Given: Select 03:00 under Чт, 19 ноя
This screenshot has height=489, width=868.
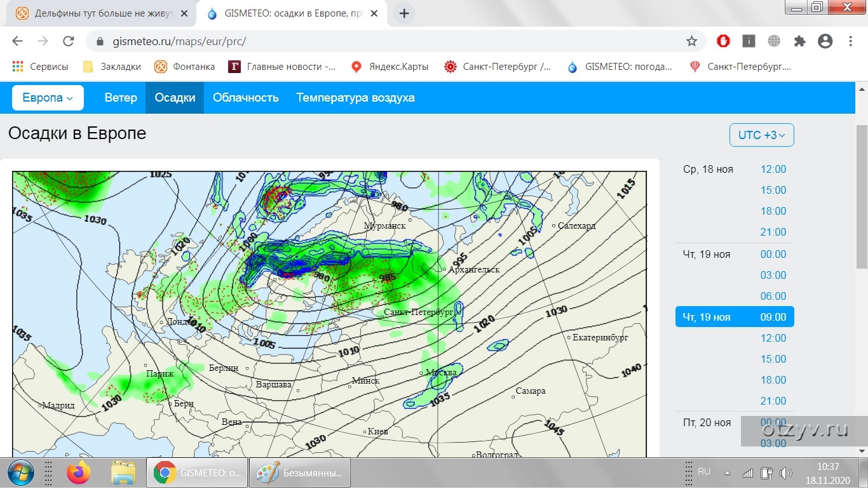Looking at the screenshot, I should [x=773, y=276].
